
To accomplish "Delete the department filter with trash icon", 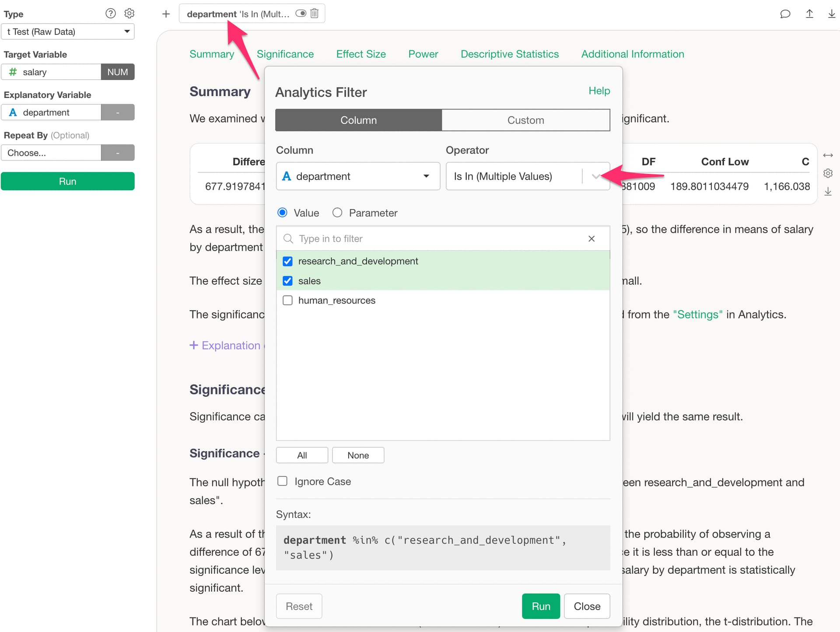I will pyautogui.click(x=314, y=14).
